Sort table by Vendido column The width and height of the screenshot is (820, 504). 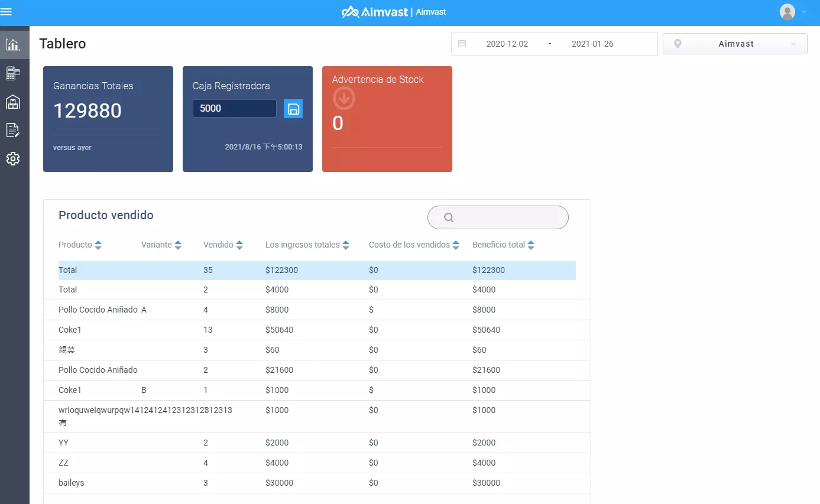click(239, 245)
